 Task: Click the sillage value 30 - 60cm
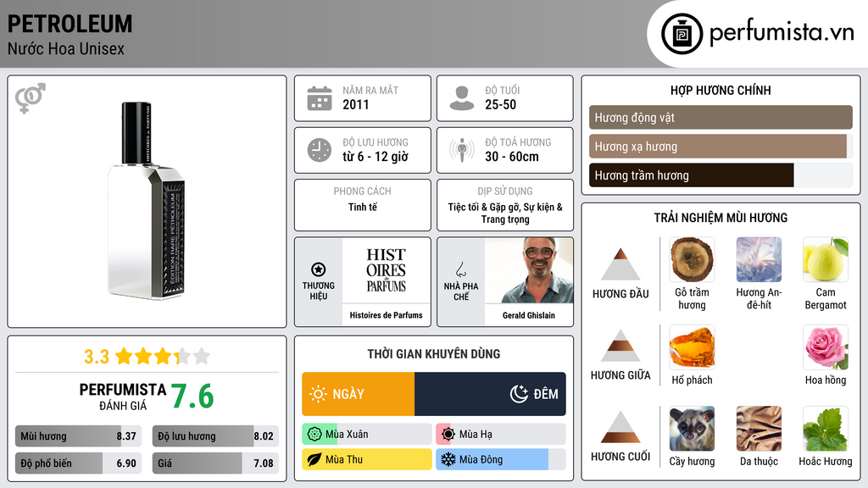pos(511,157)
